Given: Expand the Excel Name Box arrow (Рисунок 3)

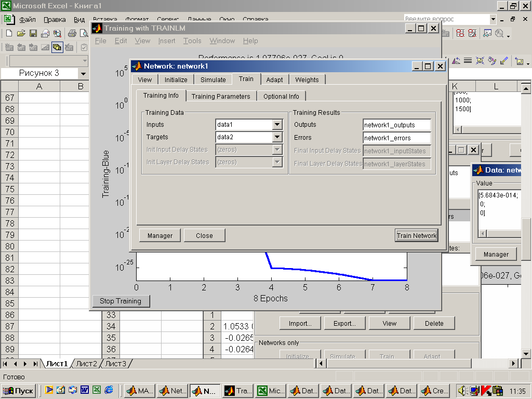Looking at the screenshot, I should coord(83,73).
